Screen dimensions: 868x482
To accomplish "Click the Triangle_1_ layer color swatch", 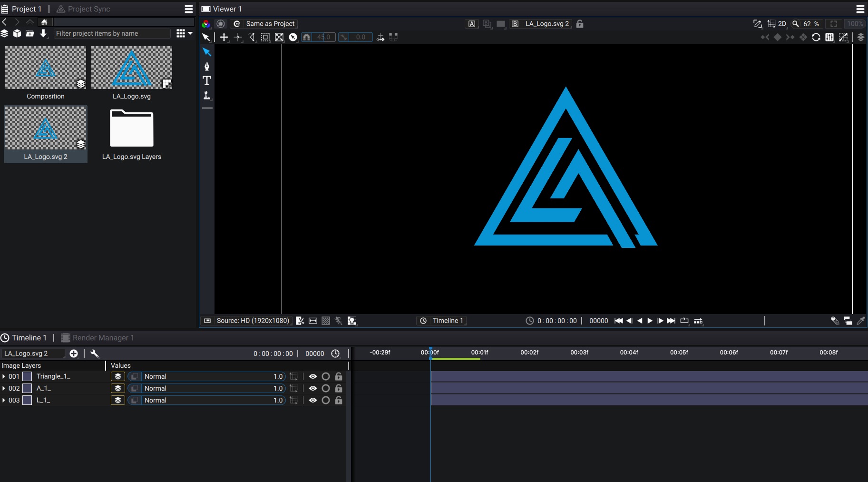I will coord(28,376).
